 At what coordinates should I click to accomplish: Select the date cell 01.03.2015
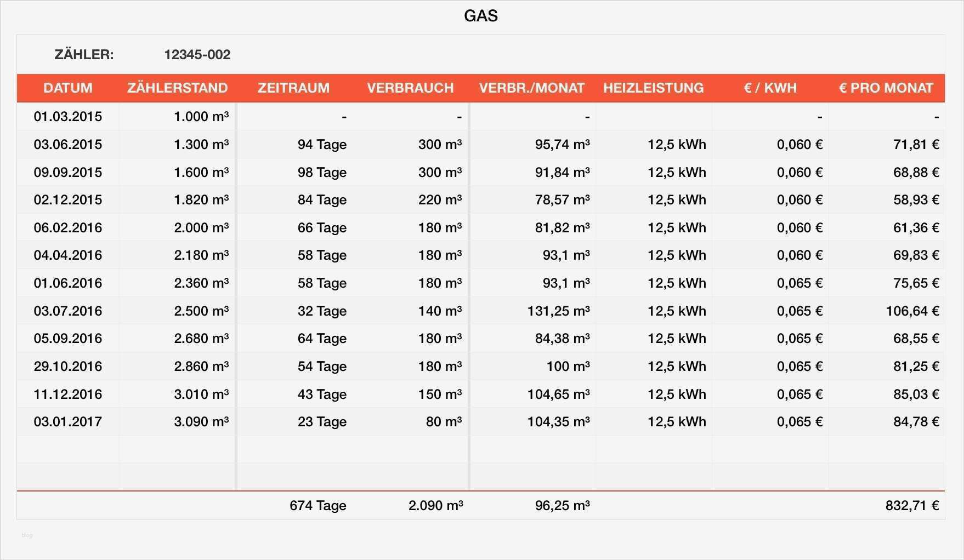[x=68, y=117]
